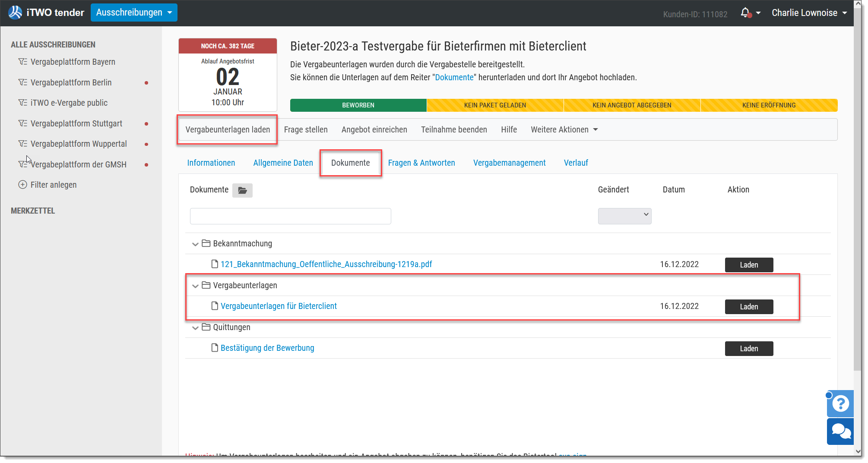Click Frage stellen action

[306, 129]
